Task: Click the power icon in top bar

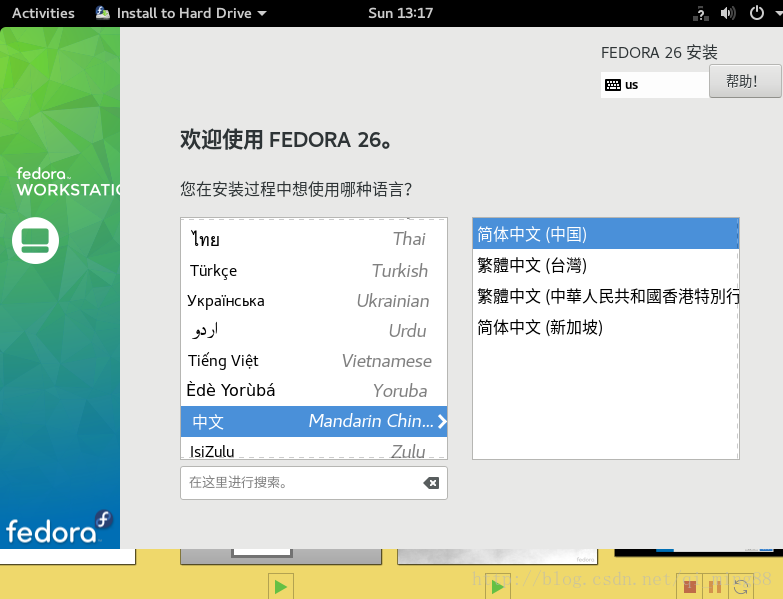Action: pyautogui.click(x=757, y=13)
